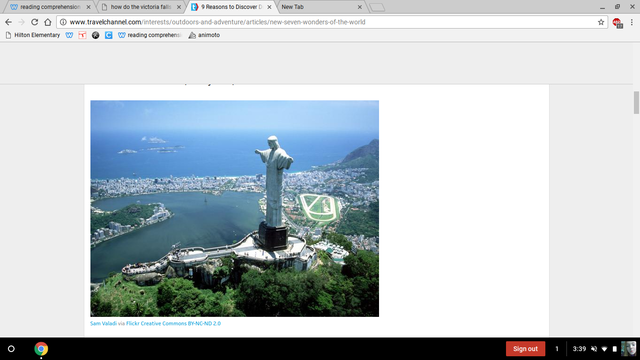Viewport: 640px width, 360px height.
Task: Open the red square bookmark icon
Action: click(82, 35)
